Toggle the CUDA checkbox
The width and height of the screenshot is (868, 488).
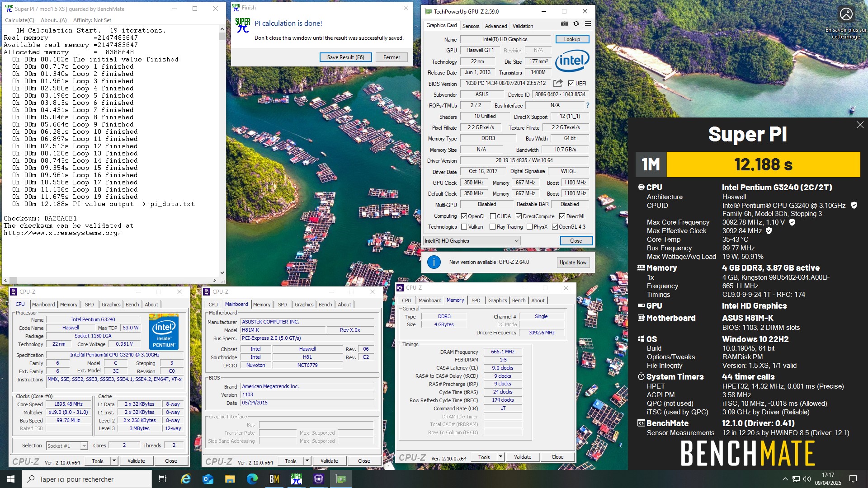(493, 216)
